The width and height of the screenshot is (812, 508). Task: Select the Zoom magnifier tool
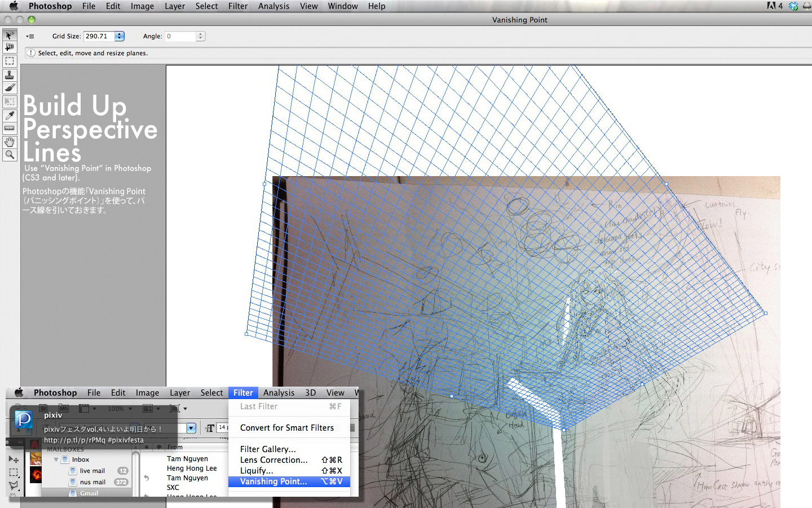[x=10, y=155]
